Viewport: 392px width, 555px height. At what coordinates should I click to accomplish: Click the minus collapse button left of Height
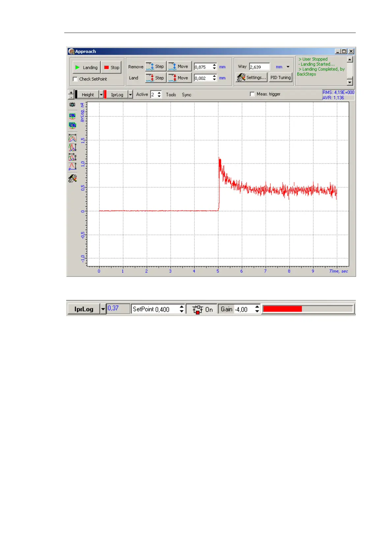[71, 97]
